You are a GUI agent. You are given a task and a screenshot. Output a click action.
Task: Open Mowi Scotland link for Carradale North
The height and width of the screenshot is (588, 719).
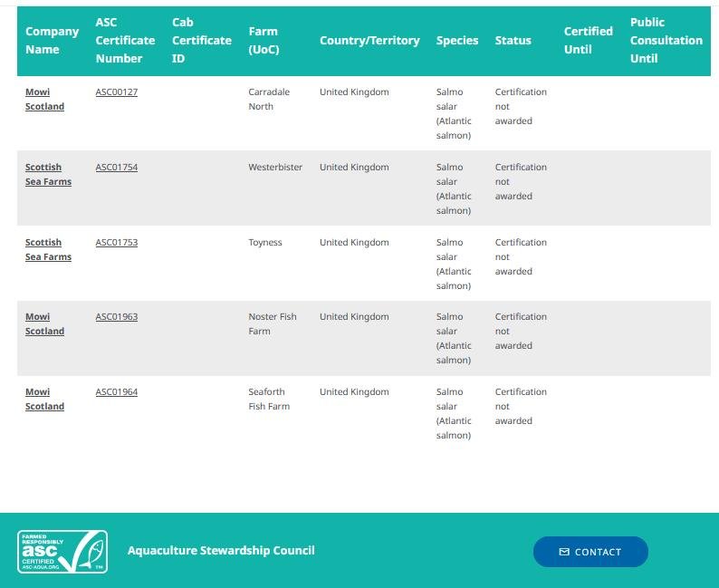(x=44, y=100)
